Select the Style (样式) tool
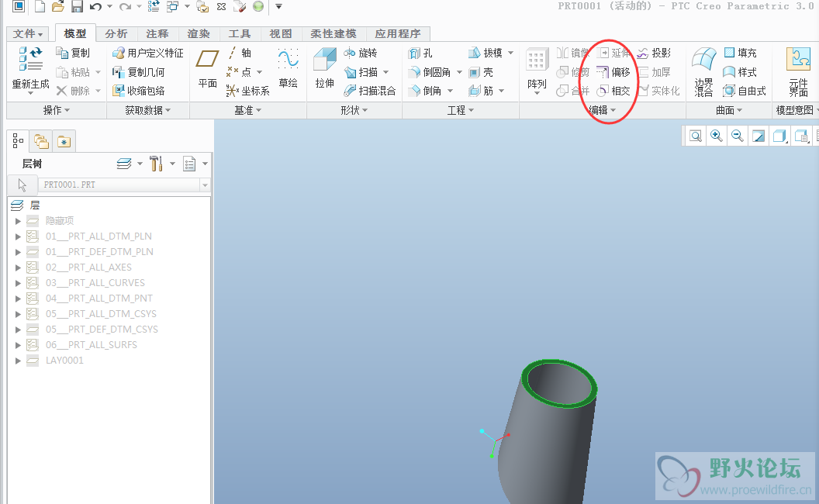 pos(740,72)
